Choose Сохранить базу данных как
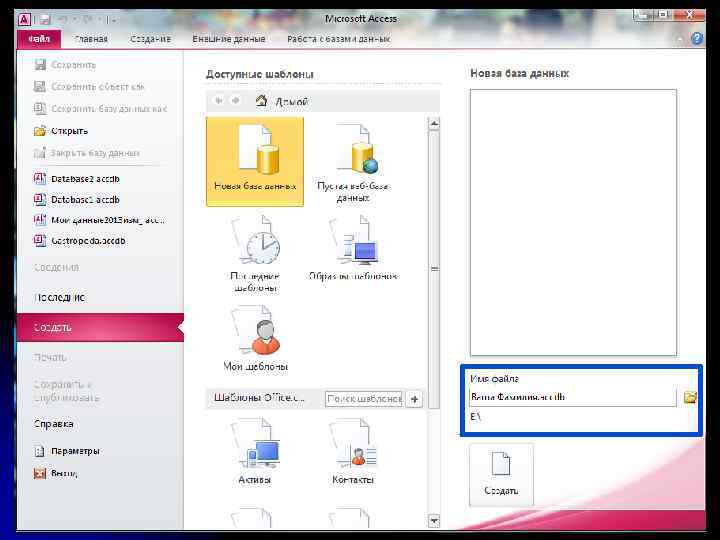Viewport: 720px width, 540px height. [100, 109]
